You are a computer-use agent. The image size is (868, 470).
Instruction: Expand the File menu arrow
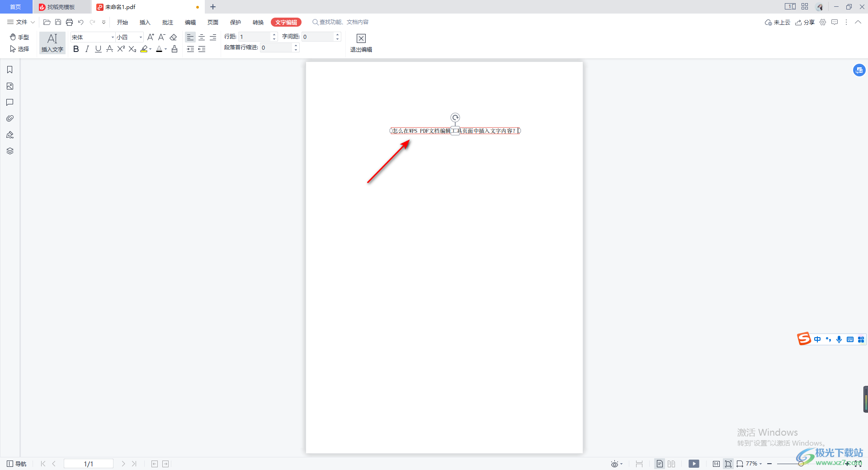(x=33, y=22)
